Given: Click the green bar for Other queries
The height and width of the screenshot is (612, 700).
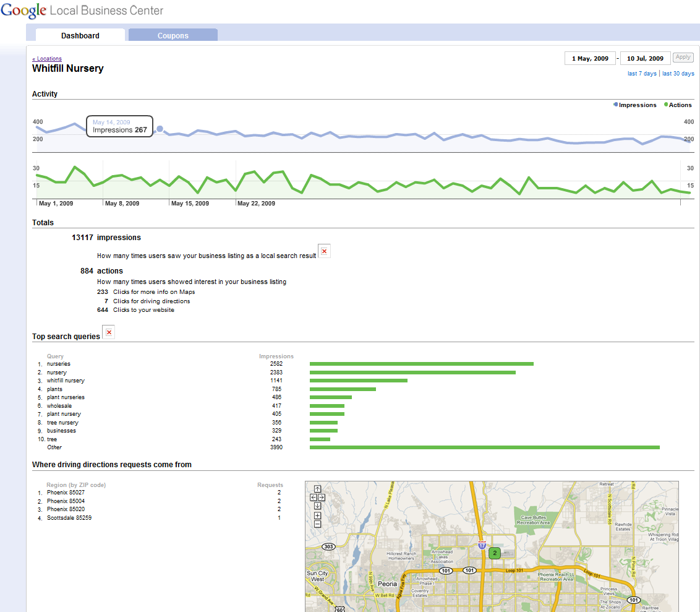Looking at the screenshot, I should point(485,447).
